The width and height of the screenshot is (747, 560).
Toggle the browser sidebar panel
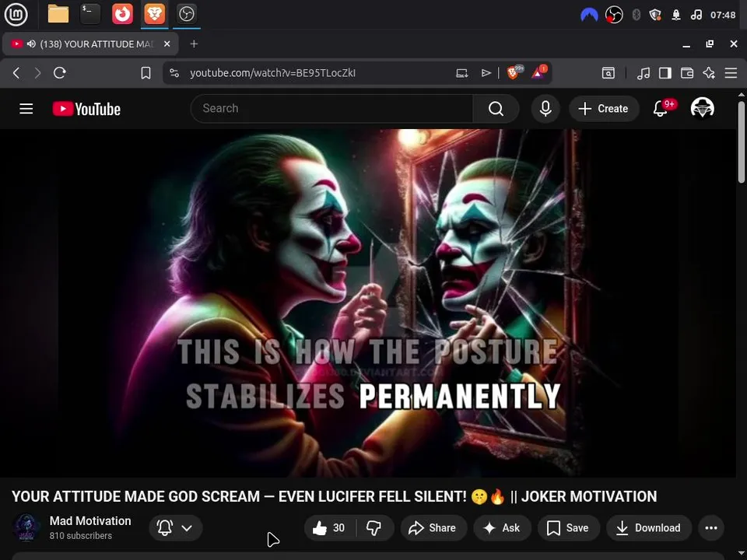click(x=665, y=73)
